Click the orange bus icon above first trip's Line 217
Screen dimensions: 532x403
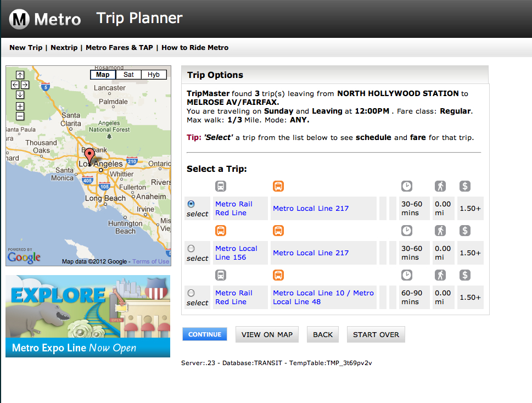click(278, 186)
